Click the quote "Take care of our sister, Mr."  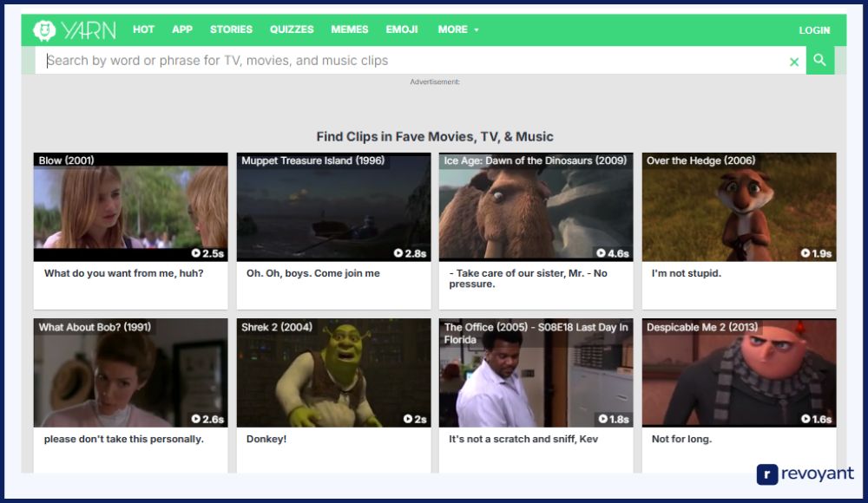coord(520,273)
